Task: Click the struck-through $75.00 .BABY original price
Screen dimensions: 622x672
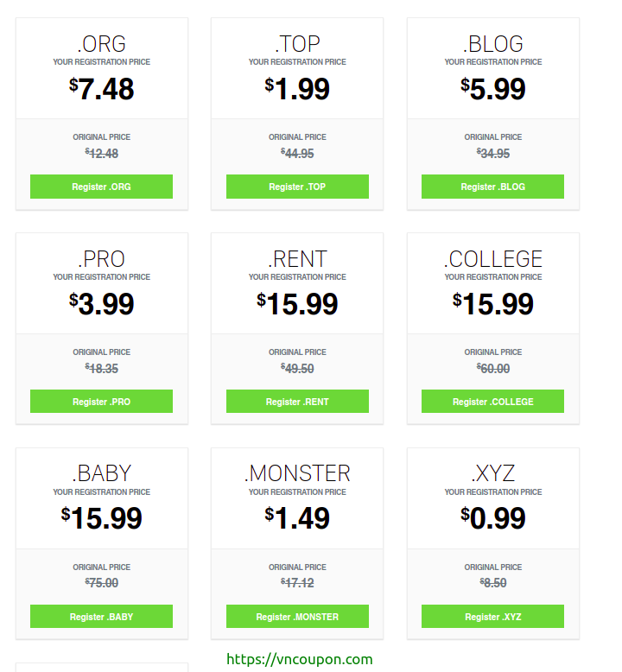Action: click(102, 582)
